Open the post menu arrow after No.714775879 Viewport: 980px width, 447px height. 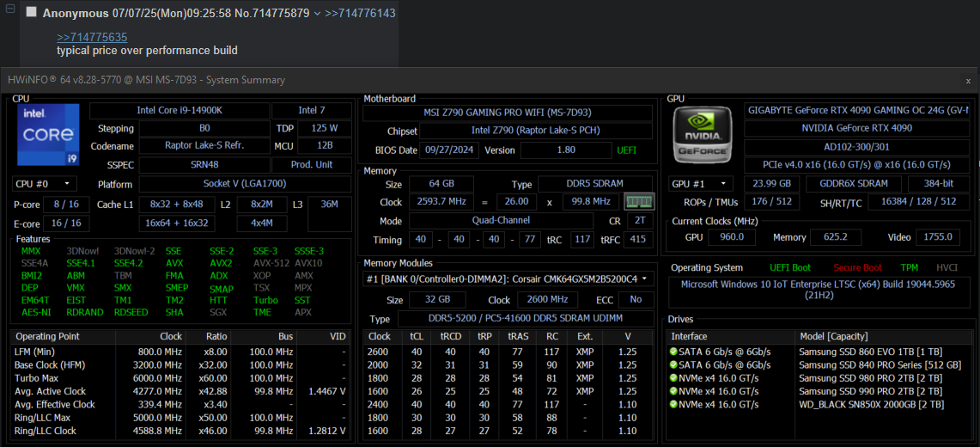[x=318, y=13]
